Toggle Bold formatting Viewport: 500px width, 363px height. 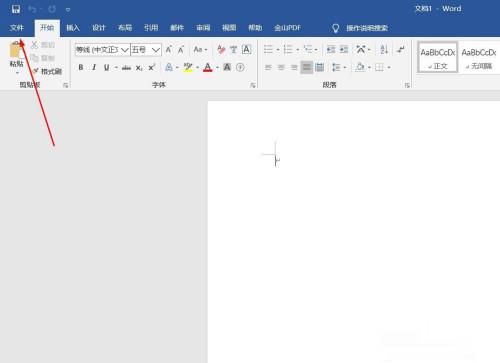click(x=81, y=67)
